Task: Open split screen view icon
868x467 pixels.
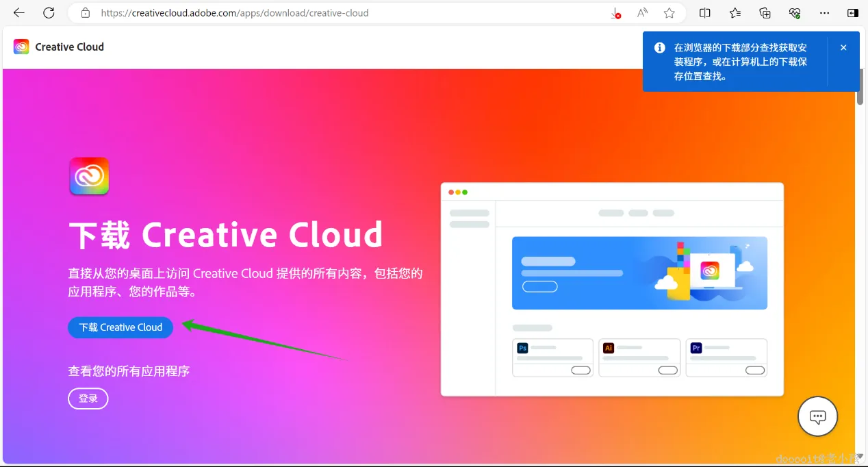Action: coord(705,13)
